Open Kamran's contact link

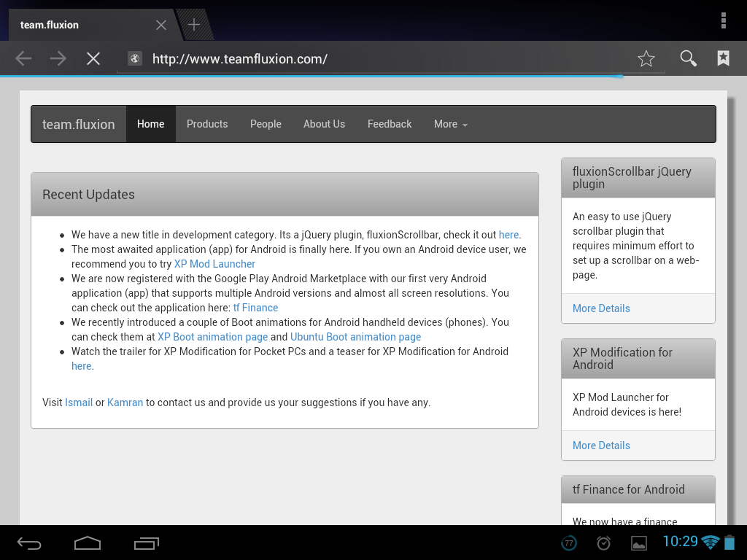coord(125,402)
